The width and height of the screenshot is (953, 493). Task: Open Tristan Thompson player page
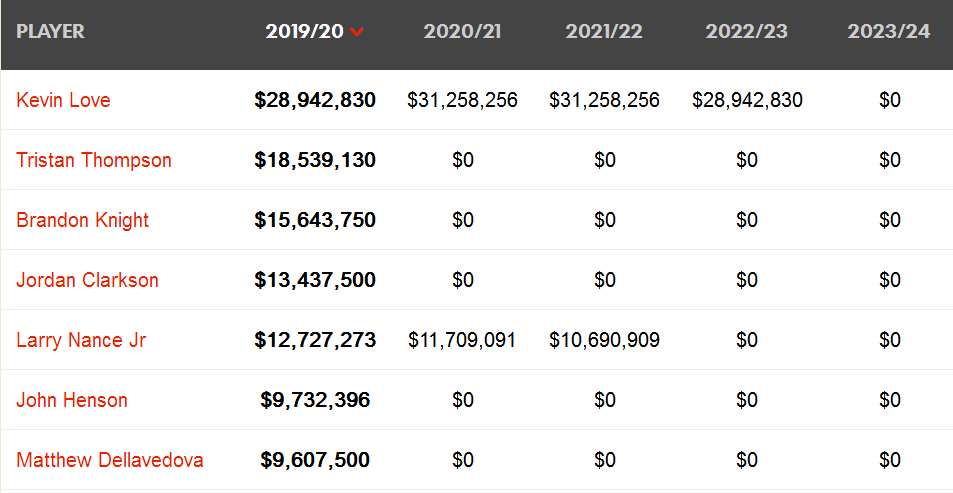[94, 160]
